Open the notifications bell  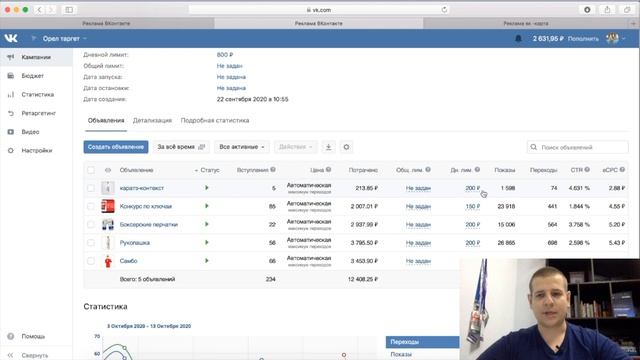518,38
